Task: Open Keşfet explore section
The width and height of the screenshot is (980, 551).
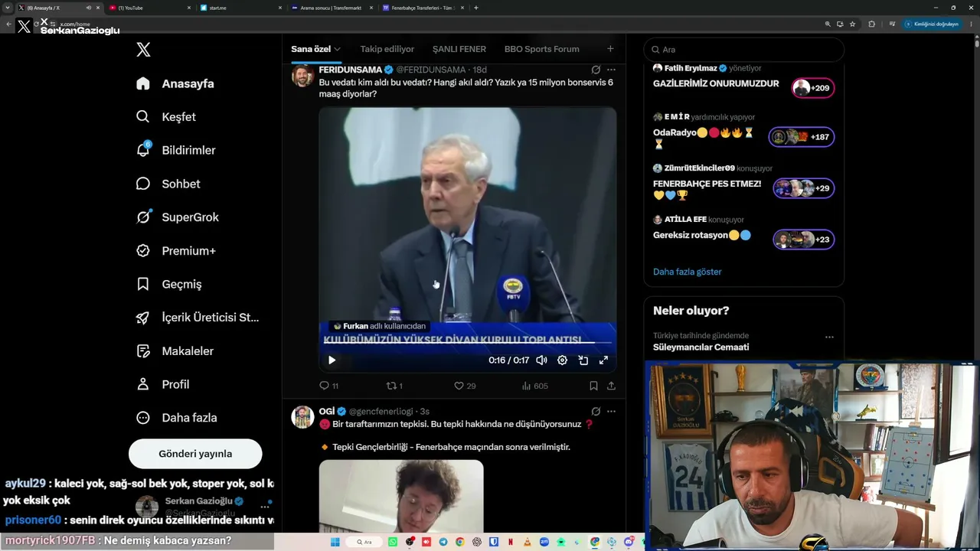Action: (165, 117)
